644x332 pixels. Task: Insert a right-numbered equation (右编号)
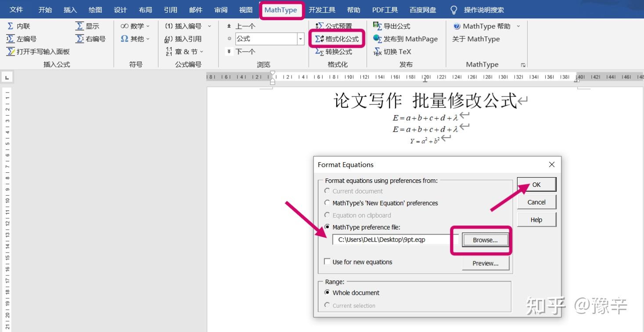click(x=90, y=39)
